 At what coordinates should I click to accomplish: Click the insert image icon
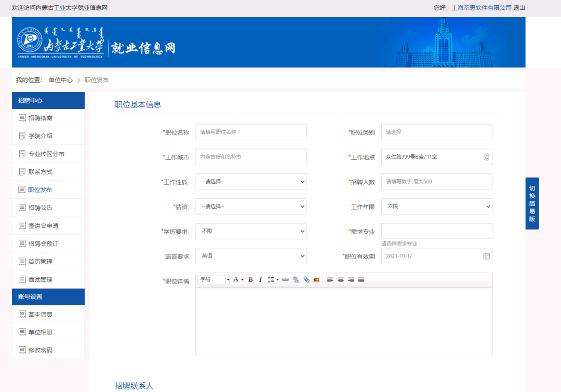click(316, 280)
